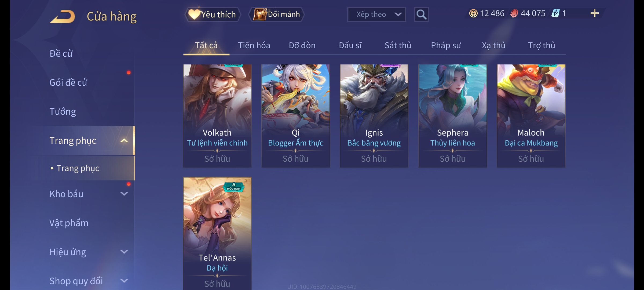Open the Tướng sidebar menu
Viewport: 644px width, 290px height.
point(63,111)
